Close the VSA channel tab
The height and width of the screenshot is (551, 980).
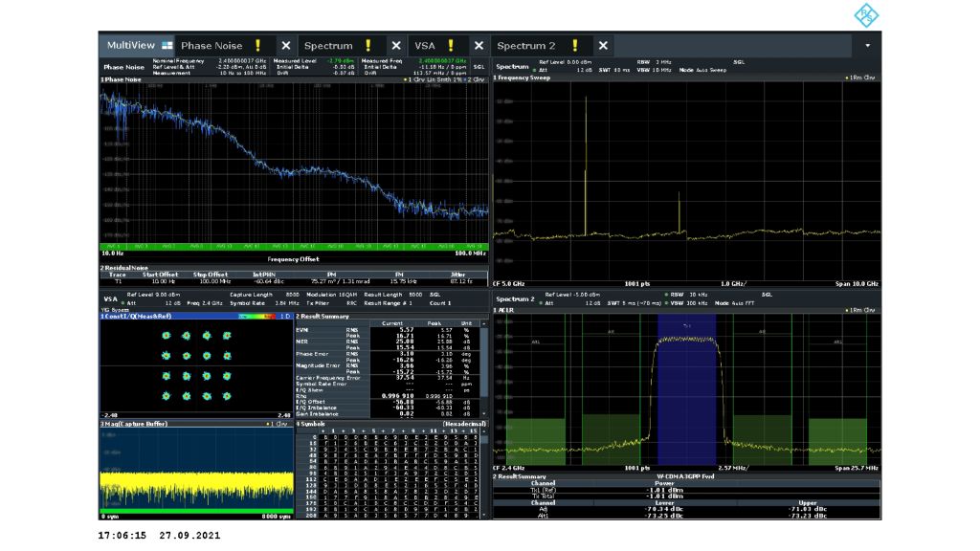click(478, 45)
